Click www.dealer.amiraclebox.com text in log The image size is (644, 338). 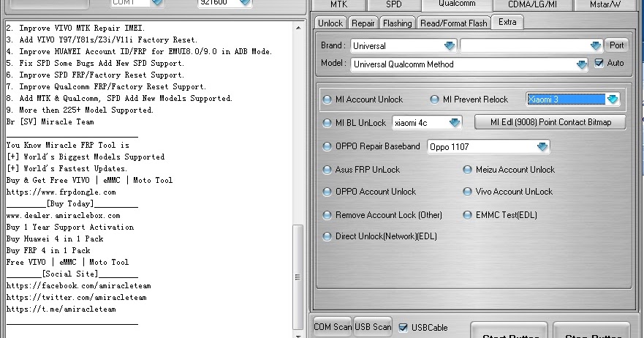click(x=64, y=216)
